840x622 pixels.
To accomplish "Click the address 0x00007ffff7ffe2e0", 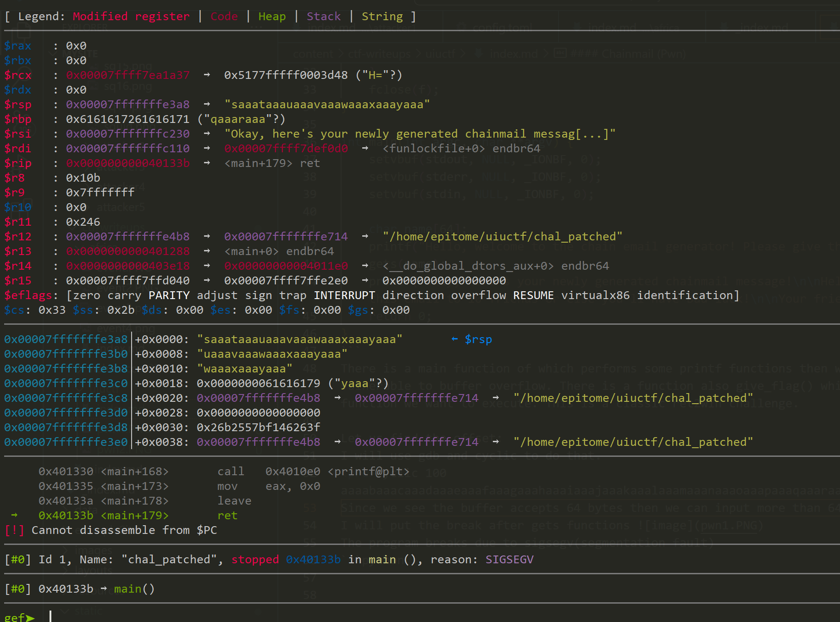I will pos(286,281).
